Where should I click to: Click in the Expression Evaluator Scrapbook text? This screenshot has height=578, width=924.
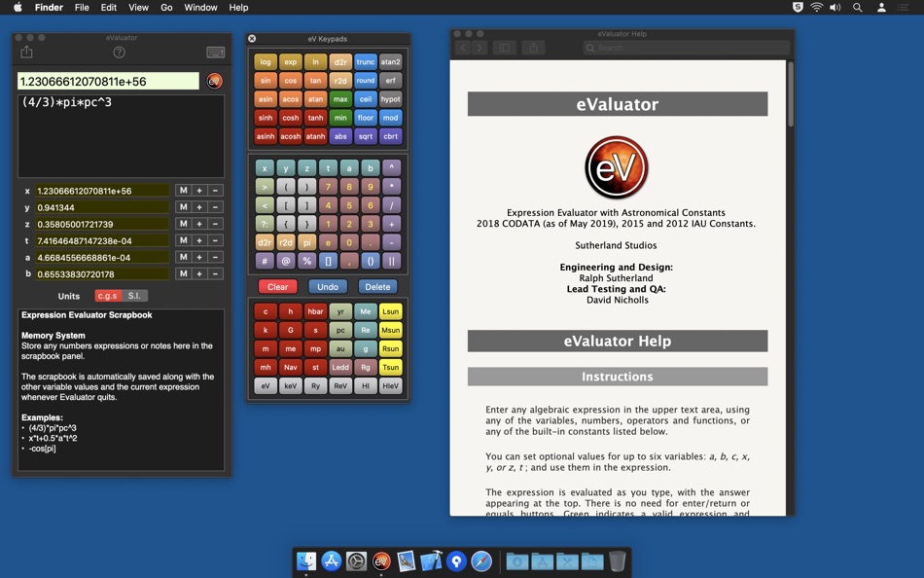pyautogui.click(x=121, y=389)
